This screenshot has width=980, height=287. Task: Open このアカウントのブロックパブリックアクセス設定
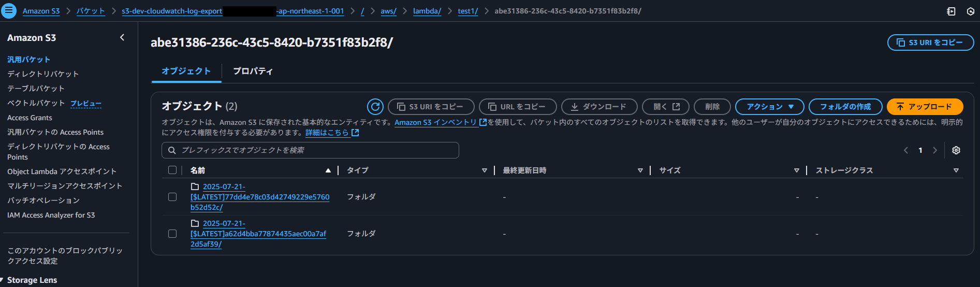coord(65,255)
